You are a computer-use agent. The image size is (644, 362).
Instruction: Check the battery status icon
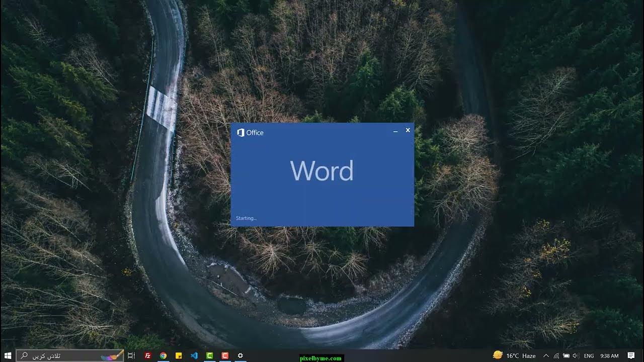coord(566,355)
